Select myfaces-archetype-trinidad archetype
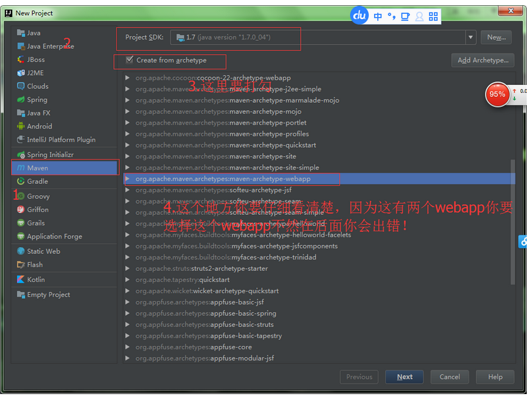Viewport: 532px width, 402px height. point(319,257)
